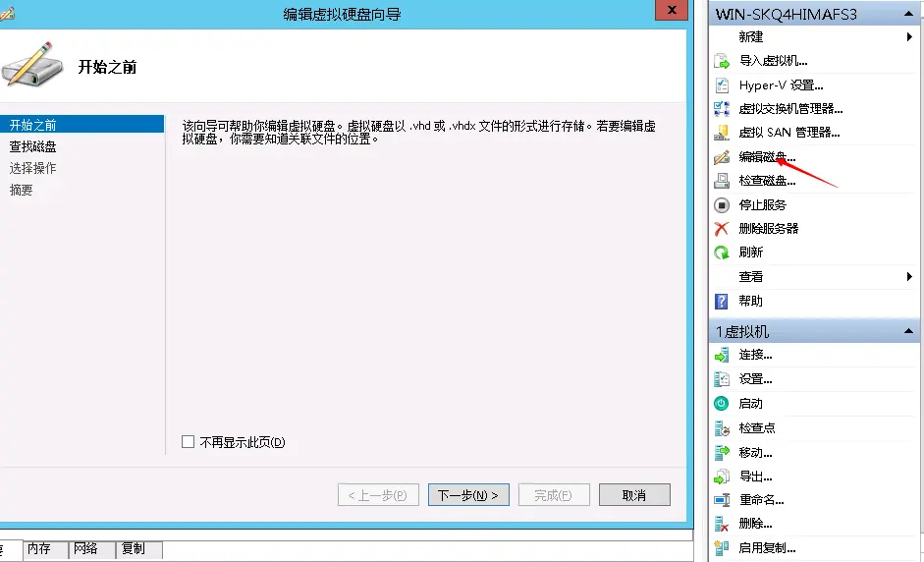
Task: Click 虚拟交换机管理器... label
Action: pos(790,108)
